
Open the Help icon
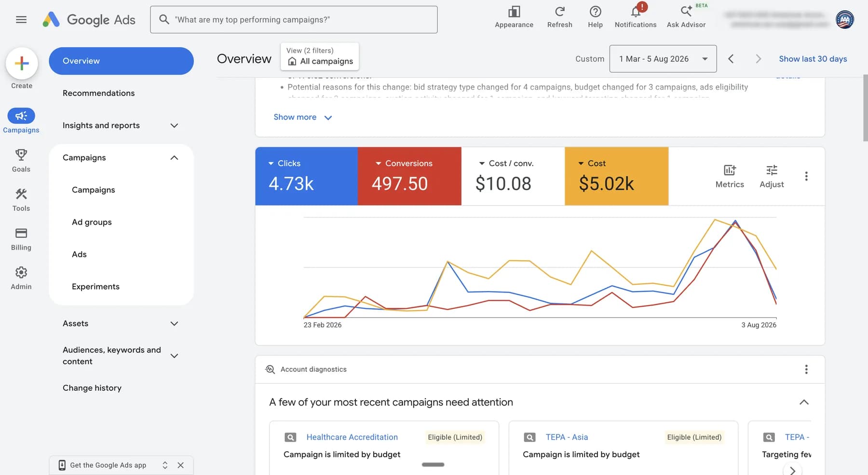point(595,17)
